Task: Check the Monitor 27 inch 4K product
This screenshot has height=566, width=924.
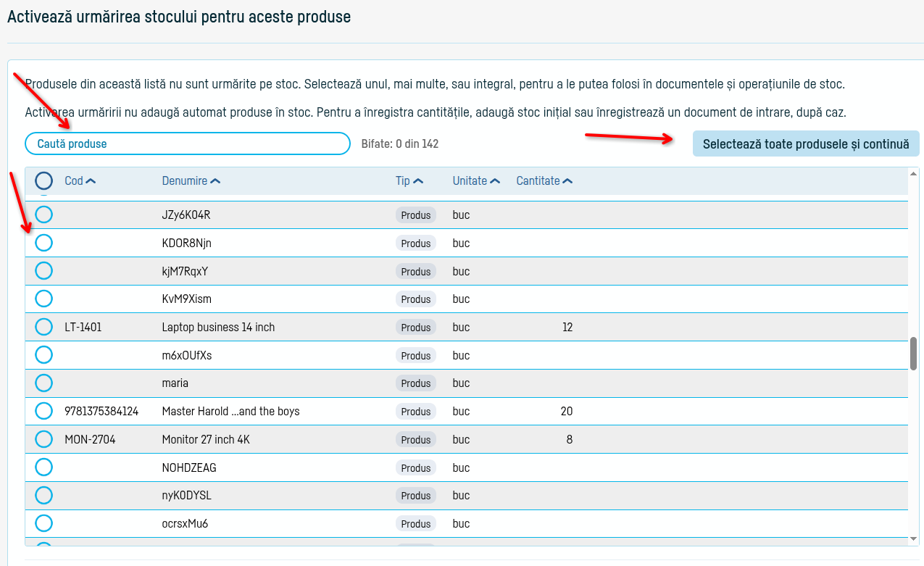Action: click(x=44, y=439)
